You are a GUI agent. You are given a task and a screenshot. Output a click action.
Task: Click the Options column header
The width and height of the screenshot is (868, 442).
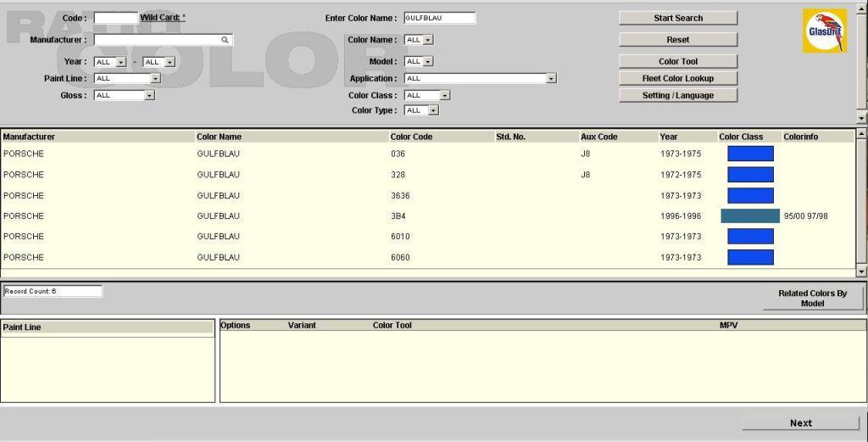236,325
